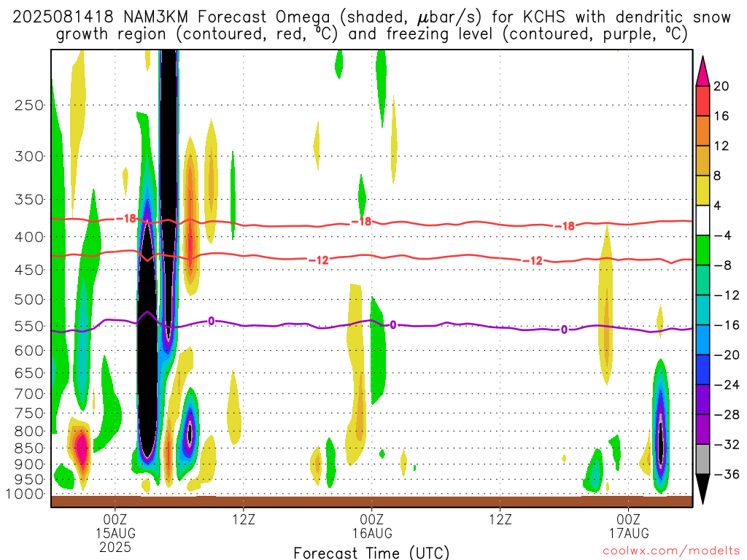The width and height of the screenshot is (747, 560).
Task: Click the 400 pressure level label
Action: [x=29, y=237]
